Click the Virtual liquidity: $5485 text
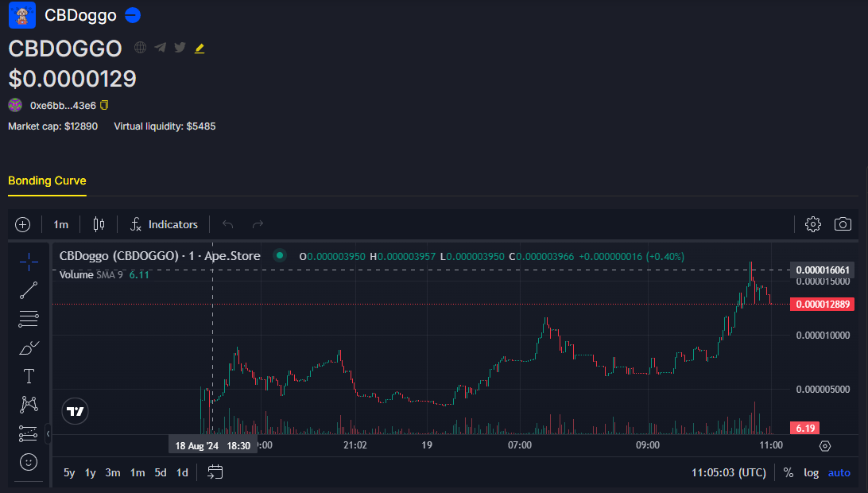The width and height of the screenshot is (868, 493). [x=165, y=126]
